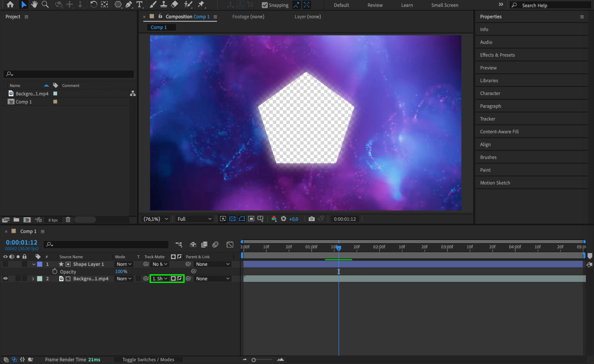Select the Pen tool
Image resolution: width=594 pixels, height=364 pixels.
129,4
